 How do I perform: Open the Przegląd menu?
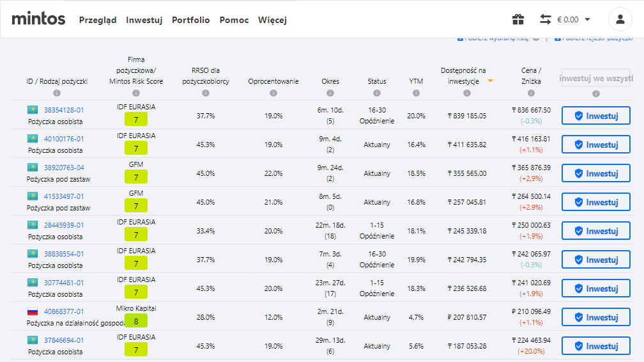click(x=98, y=20)
